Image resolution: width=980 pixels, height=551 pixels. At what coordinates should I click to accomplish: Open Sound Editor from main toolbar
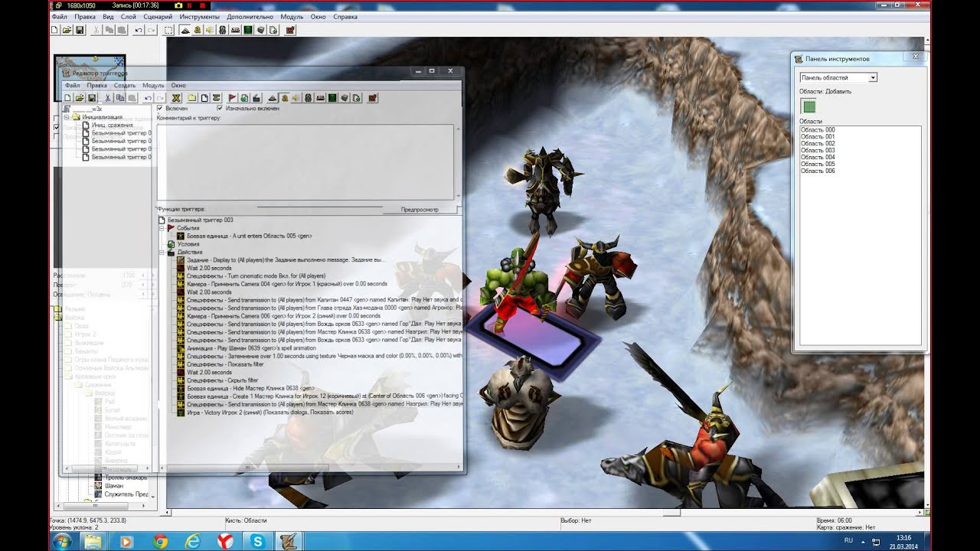click(x=211, y=31)
